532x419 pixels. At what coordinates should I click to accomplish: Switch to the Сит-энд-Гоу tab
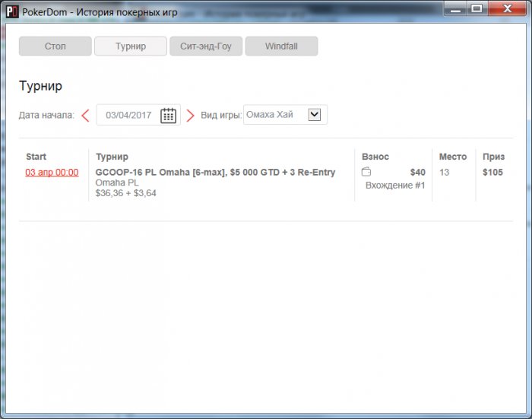(206, 46)
